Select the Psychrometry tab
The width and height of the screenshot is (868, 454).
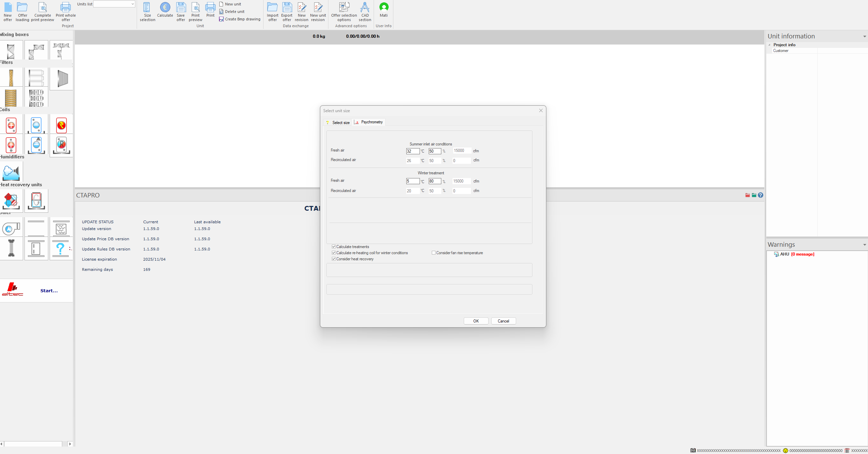pos(369,122)
